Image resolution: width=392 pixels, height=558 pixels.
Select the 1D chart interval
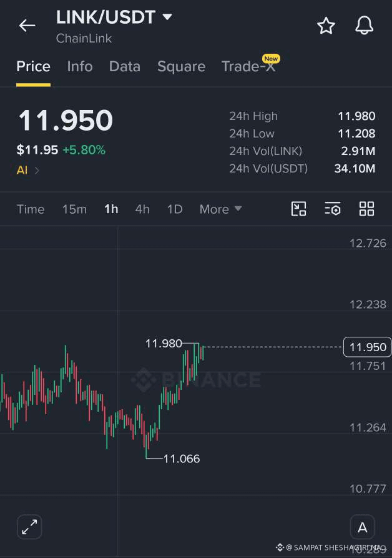point(175,209)
